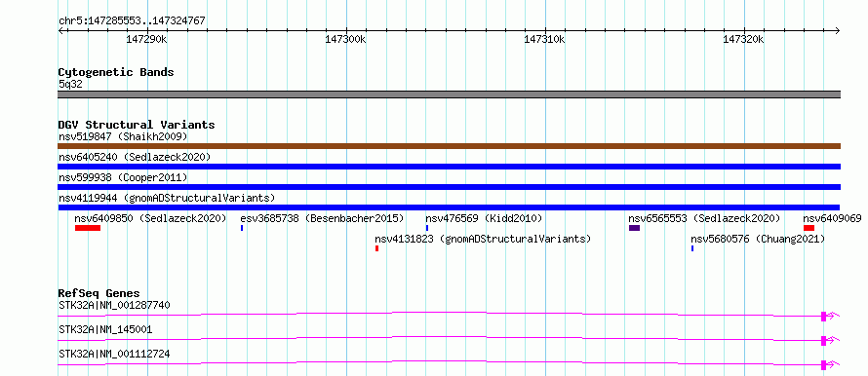This screenshot has width=868, height=376.
Task: Click the nsv6565553 (Sedlazeck2020) label
Action: point(704,218)
